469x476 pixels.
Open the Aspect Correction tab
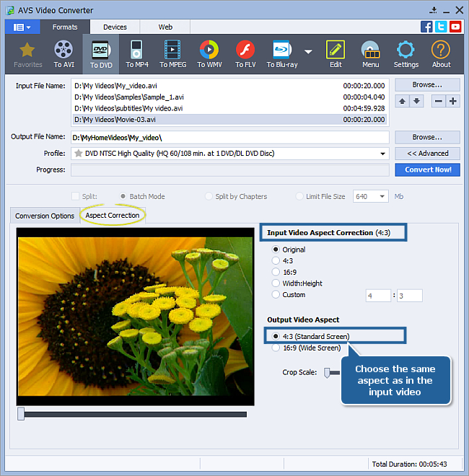(113, 215)
